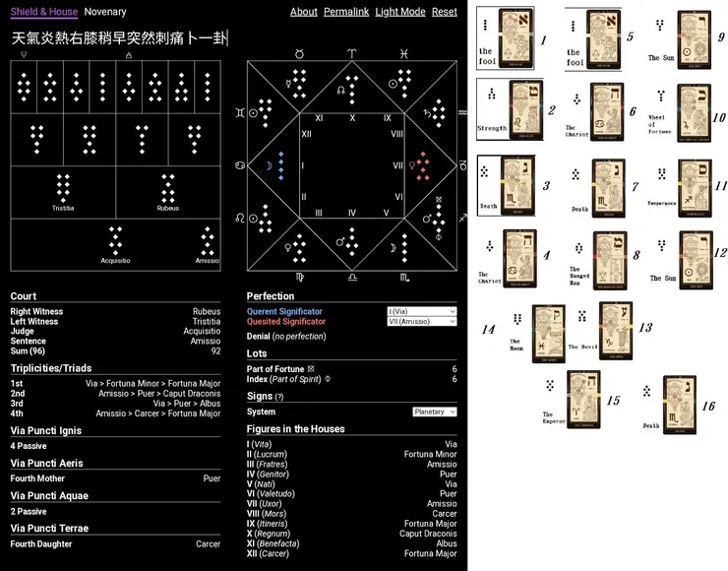Click the Fourth Mother Puer row
Screen dimensions: 728x571
click(x=116, y=478)
